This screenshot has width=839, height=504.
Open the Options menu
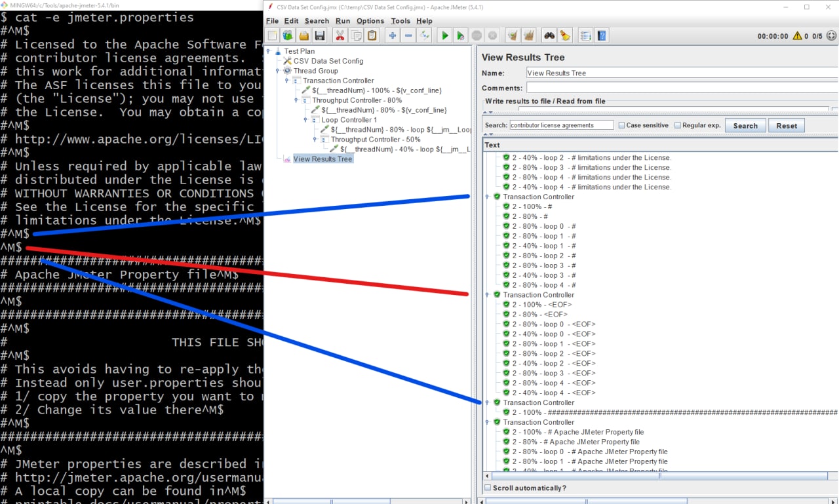tap(370, 21)
